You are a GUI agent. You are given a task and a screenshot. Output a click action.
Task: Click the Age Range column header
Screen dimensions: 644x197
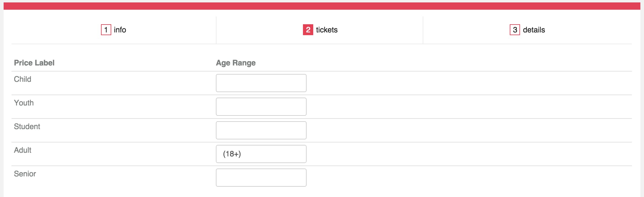tap(236, 63)
